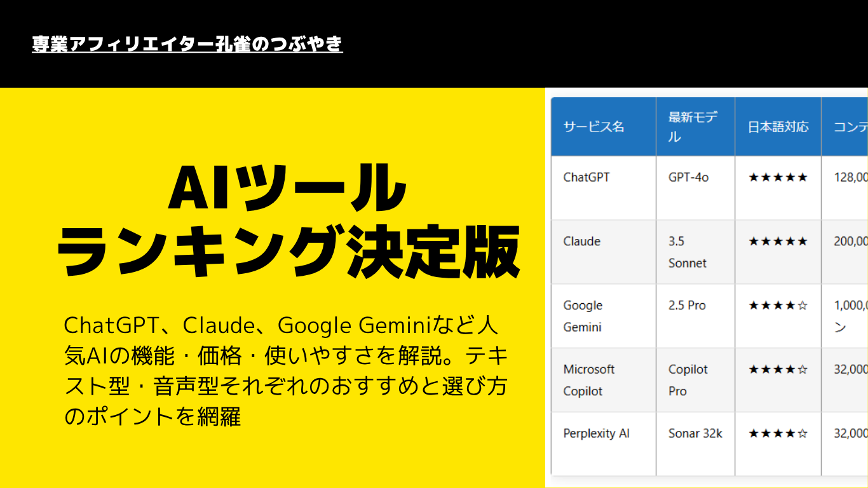Click the star rating in Microsoft Copilot row
Image resolution: width=868 pixels, height=488 pixels.
click(x=778, y=369)
